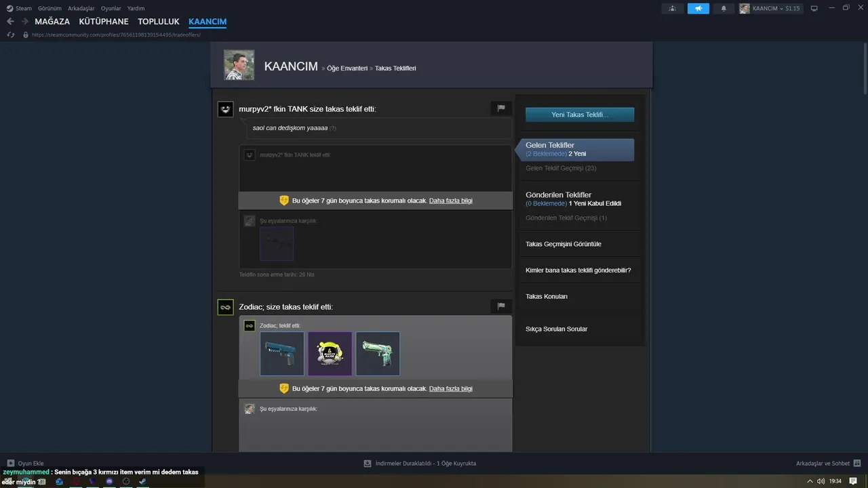Viewport: 868px width, 488px height.
Task: Select the green Desert Eagle item thumbnail
Action: point(378,354)
